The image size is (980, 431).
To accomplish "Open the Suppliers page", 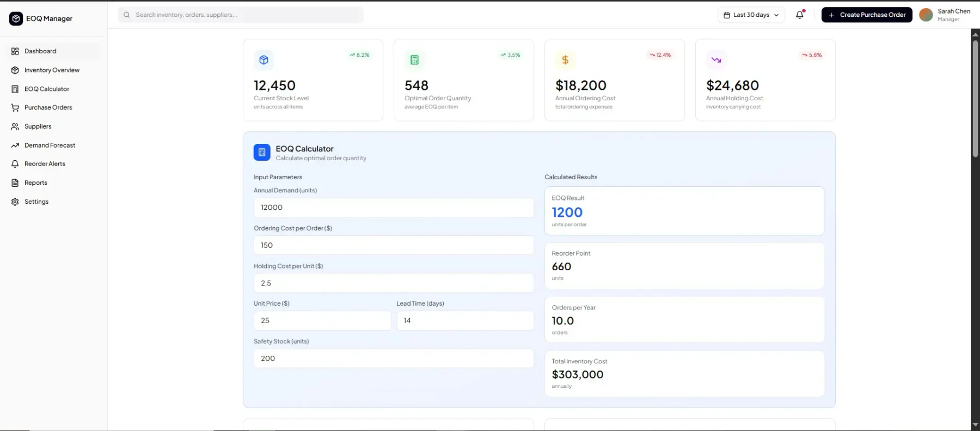I will pyautogui.click(x=54, y=126).
